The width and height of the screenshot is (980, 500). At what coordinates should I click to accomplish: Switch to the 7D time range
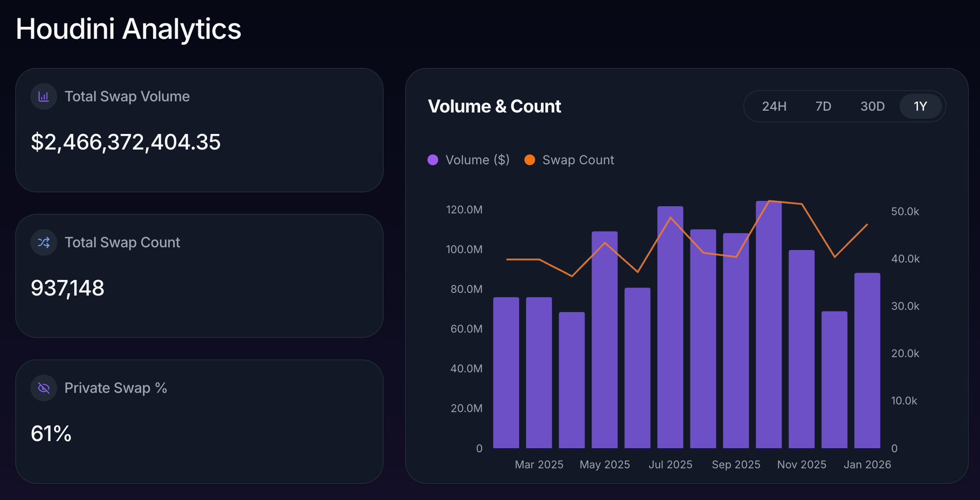click(823, 106)
